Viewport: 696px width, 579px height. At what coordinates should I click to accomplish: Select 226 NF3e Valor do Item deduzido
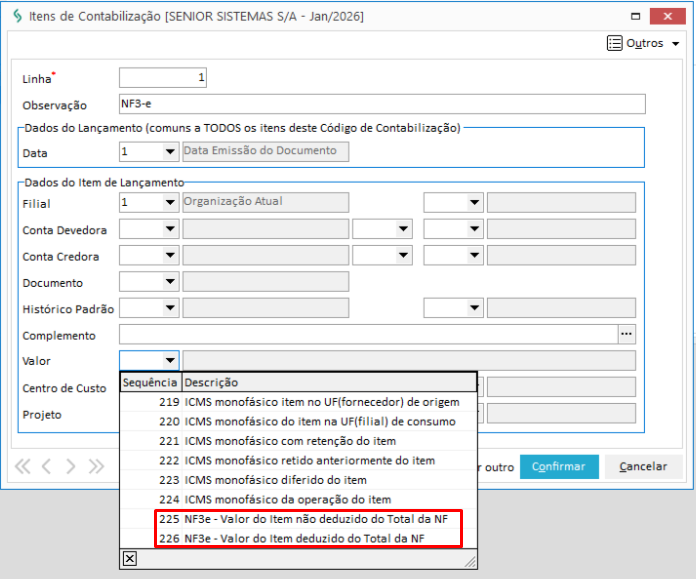click(x=298, y=539)
